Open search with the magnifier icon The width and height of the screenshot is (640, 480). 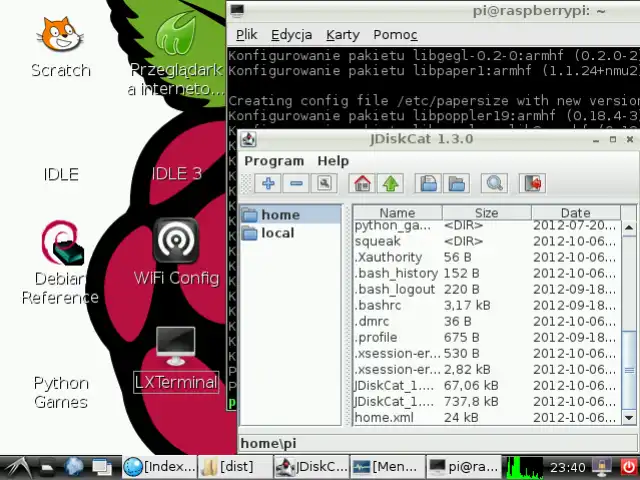[494, 183]
